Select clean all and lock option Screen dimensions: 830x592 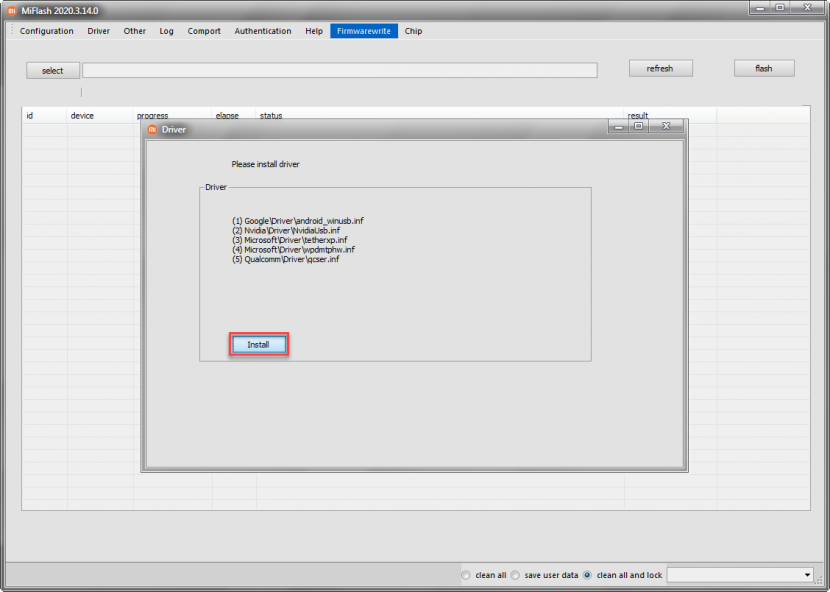point(587,575)
